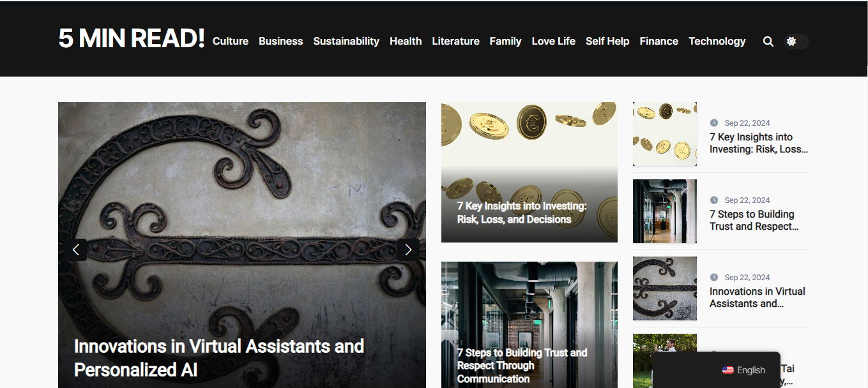Open '7 Steps to Building Trust' sidebar title
Screen dimensions: 868x388
[754, 220]
